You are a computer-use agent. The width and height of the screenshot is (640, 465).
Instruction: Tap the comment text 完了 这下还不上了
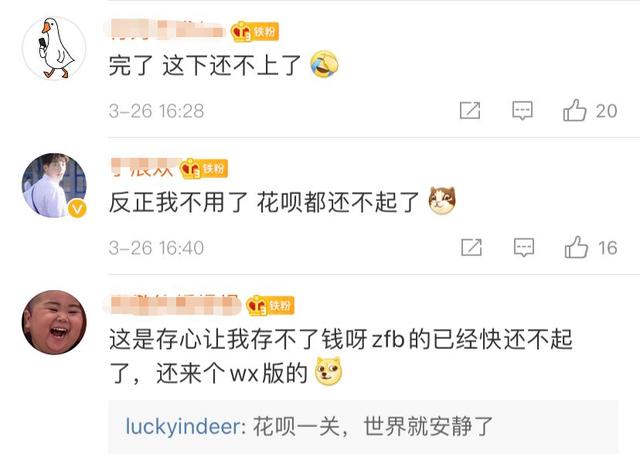(205, 65)
